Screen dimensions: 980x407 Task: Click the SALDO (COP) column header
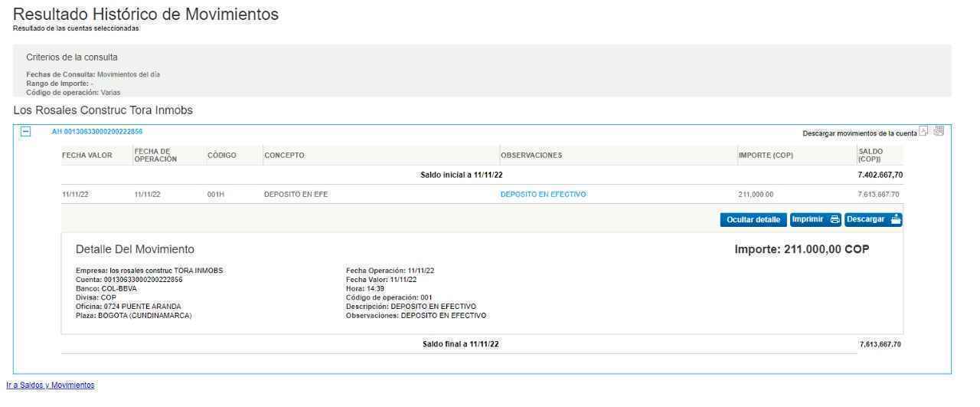point(871,156)
